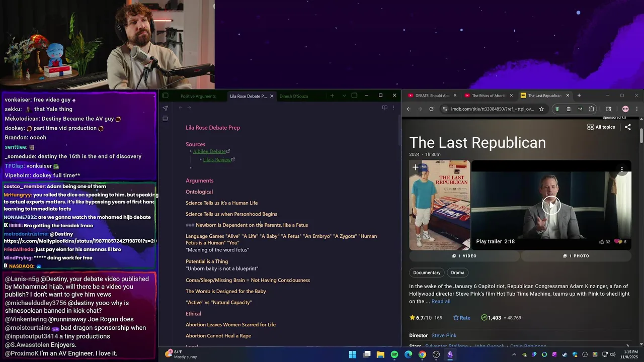Viewport: 644px width, 362px height.
Task: Open the Chrome extensions puzzle icon
Action: pyautogui.click(x=592, y=109)
